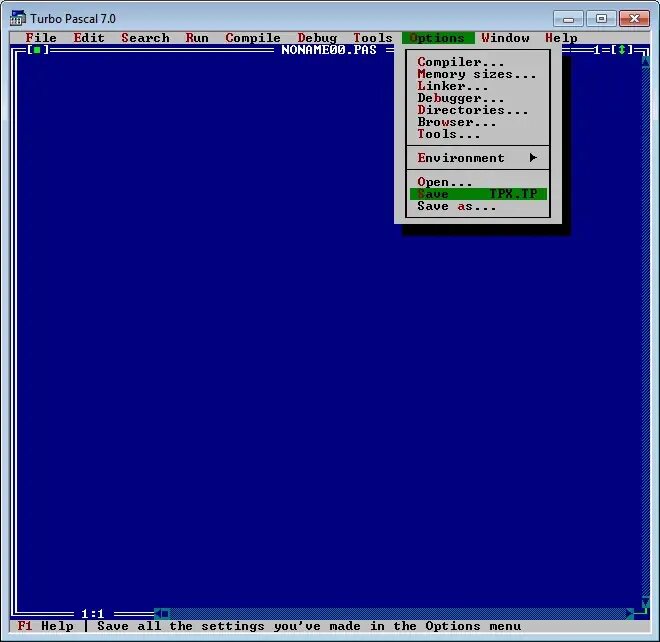This screenshot has width=660, height=642.
Task: Open the Edit menu
Action: 89,38
